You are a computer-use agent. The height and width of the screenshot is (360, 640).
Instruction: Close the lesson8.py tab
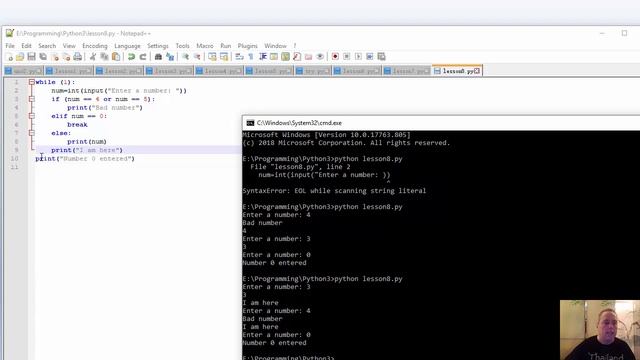(x=477, y=71)
